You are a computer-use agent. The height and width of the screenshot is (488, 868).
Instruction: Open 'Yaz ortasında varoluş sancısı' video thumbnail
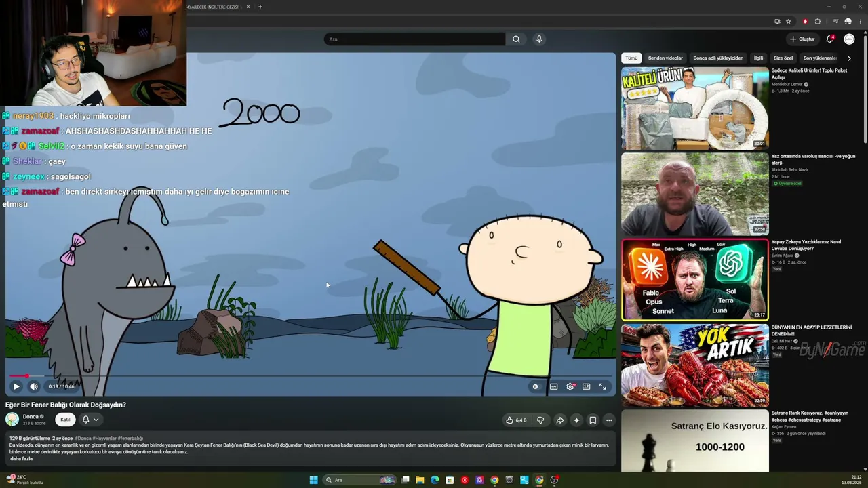(695, 194)
